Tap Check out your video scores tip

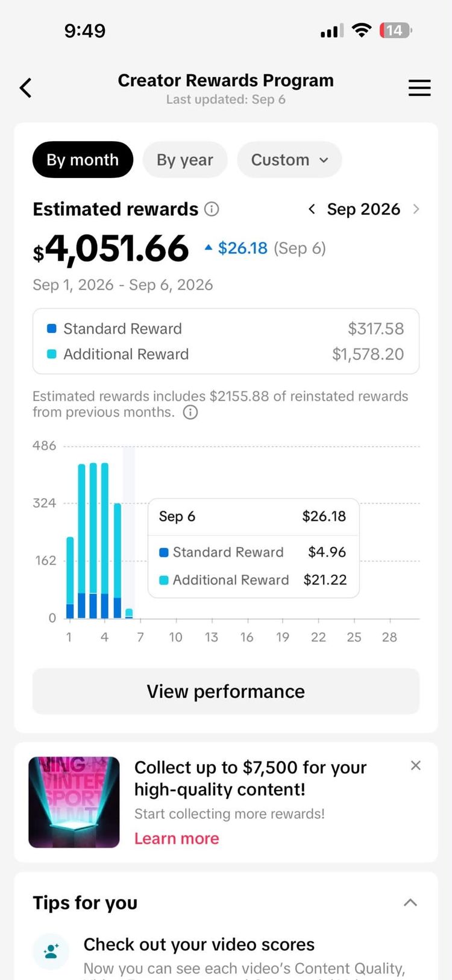pos(199,944)
